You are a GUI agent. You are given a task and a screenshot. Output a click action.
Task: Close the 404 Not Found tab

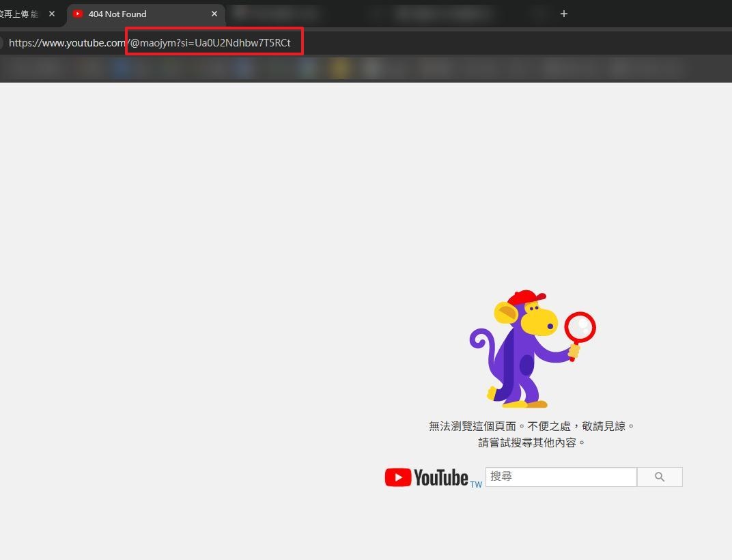[214, 14]
